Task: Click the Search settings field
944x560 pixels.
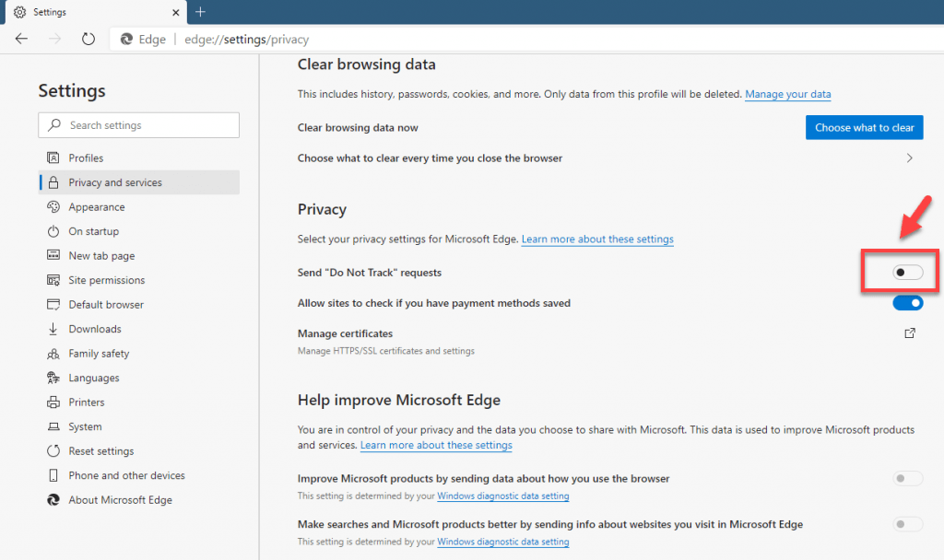Action: click(x=138, y=124)
